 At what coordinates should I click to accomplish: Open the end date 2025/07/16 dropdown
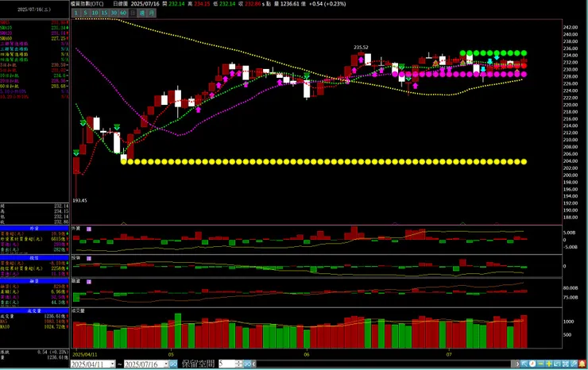point(165,364)
